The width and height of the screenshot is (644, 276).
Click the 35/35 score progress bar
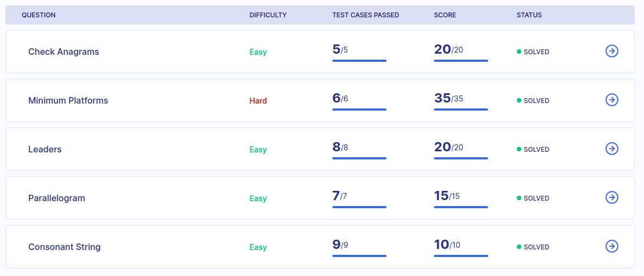pyautogui.click(x=461, y=110)
